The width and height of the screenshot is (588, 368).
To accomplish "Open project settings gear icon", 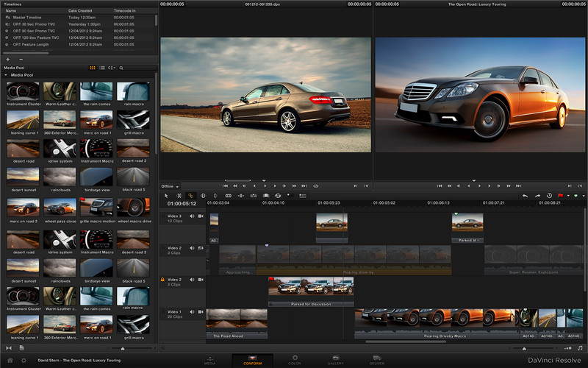I will pos(24,360).
